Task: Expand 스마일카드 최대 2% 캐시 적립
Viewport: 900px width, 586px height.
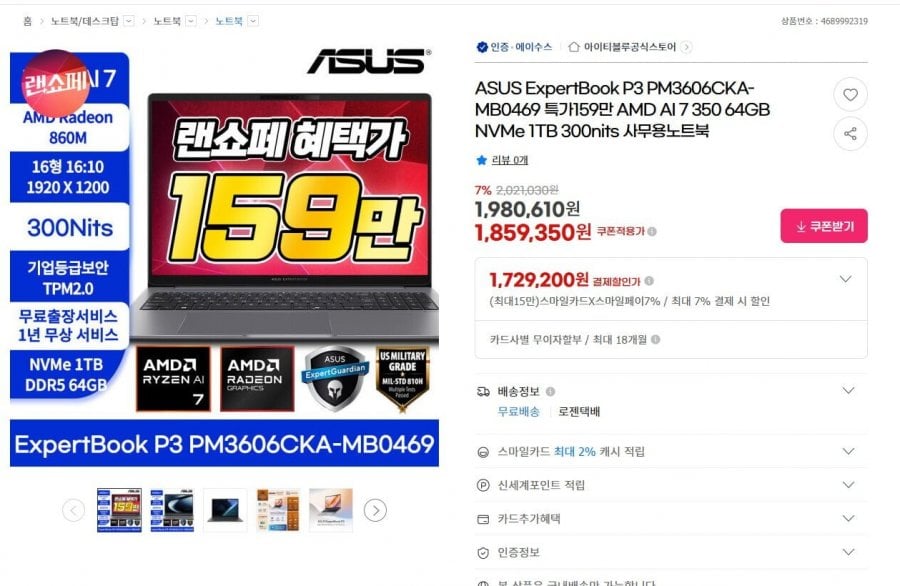Action: point(848,451)
